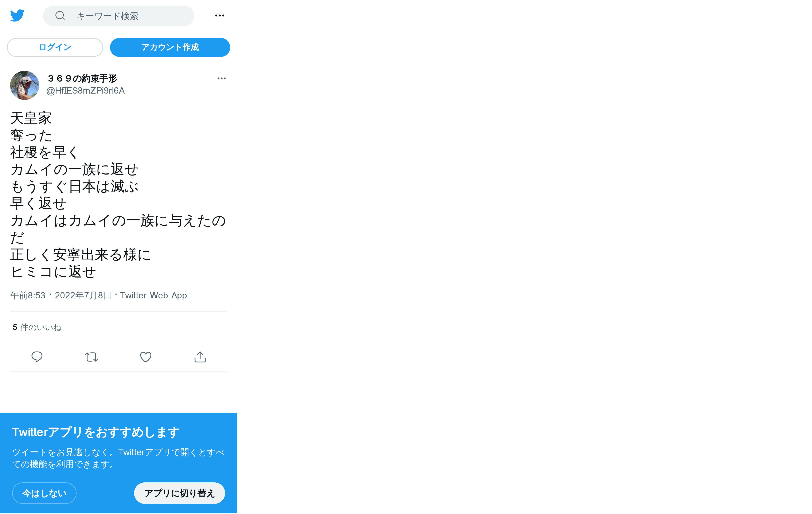
Task: Click the @HfIES8mZPi9rl6A handle
Action: coord(85,91)
